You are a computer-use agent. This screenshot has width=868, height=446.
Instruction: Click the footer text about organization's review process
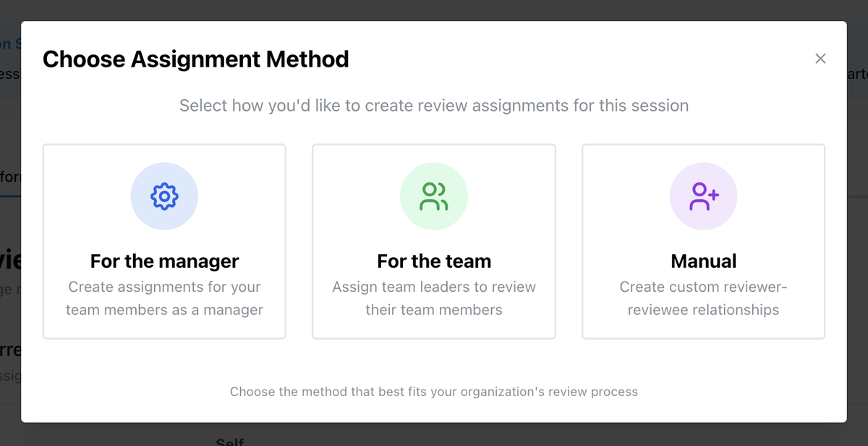click(434, 392)
